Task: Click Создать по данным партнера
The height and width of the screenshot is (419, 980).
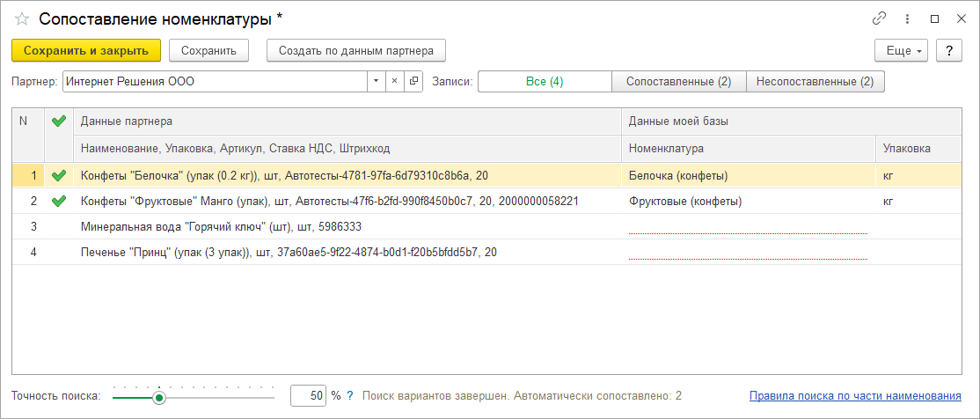Action: [x=356, y=51]
